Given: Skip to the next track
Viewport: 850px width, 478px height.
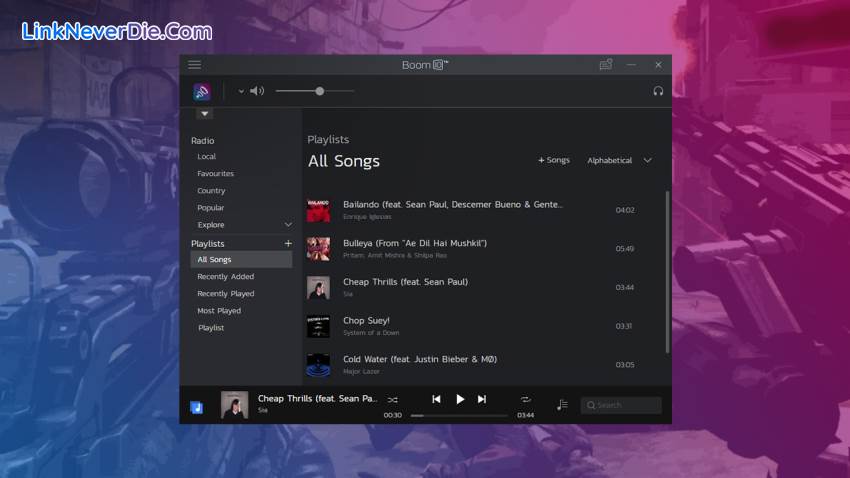Looking at the screenshot, I should (482, 399).
